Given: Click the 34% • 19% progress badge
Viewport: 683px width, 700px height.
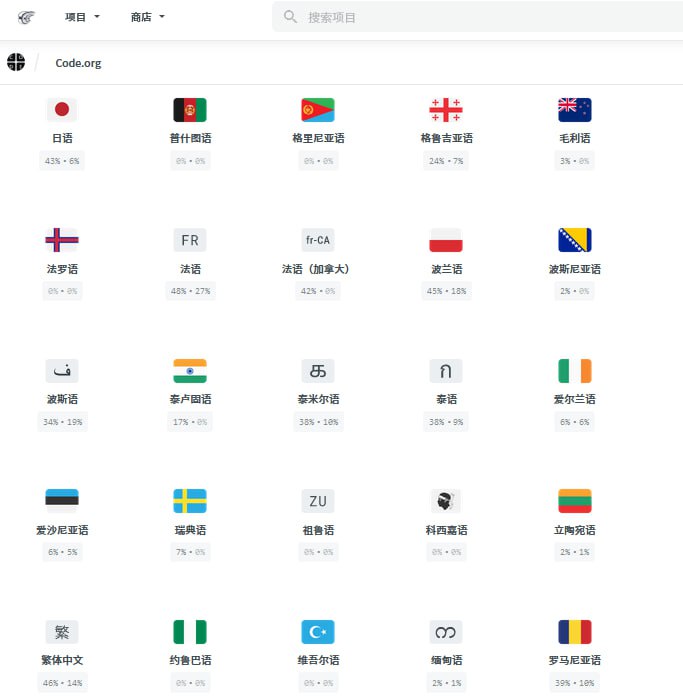Looking at the screenshot, I should tap(62, 422).
